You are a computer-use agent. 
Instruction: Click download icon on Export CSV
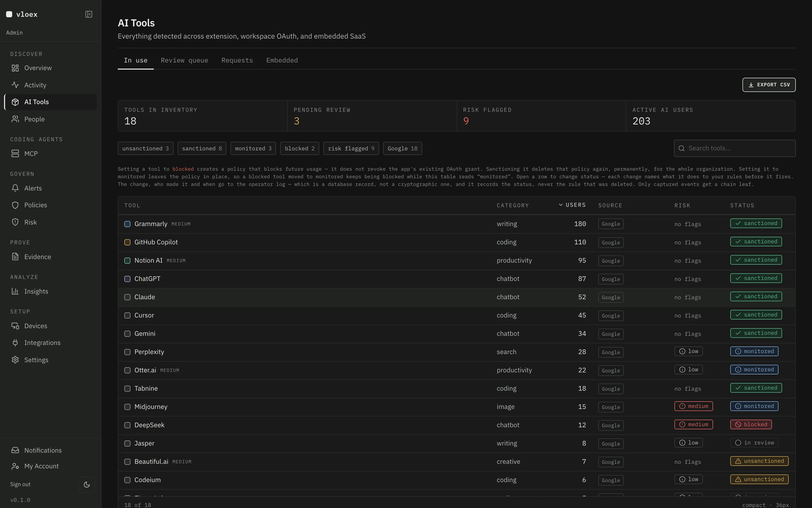pyautogui.click(x=751, y=85)
